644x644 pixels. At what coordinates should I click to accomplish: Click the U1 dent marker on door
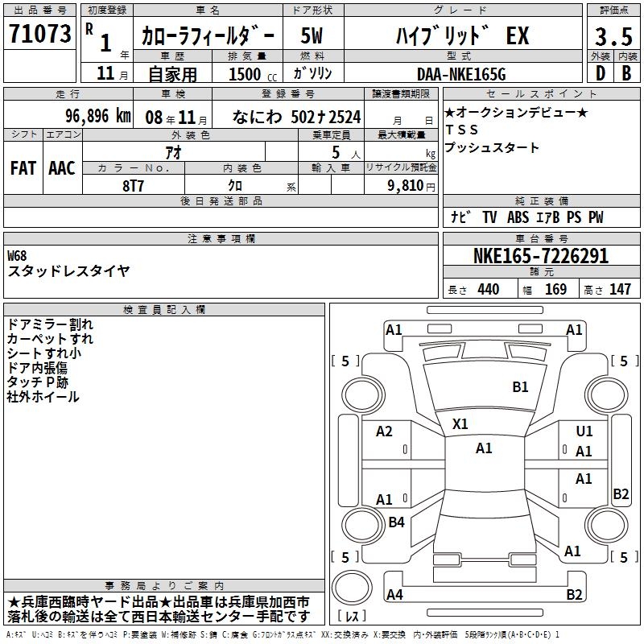[x=584, y=431]
